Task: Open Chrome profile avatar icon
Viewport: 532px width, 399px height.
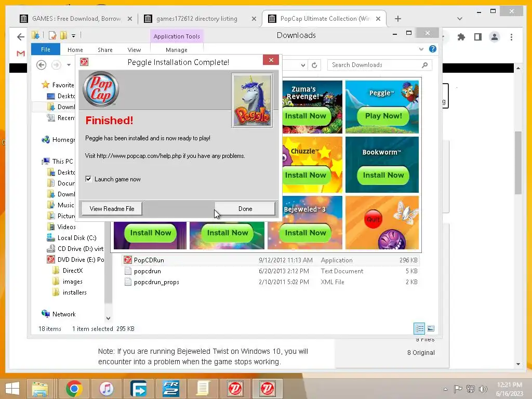Action: point(495,37)
